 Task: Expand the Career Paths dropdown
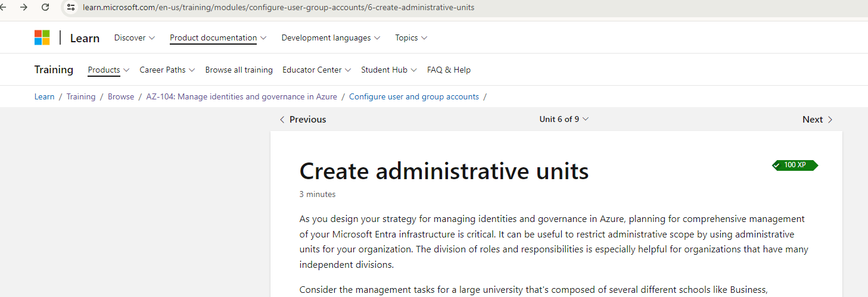tap(167, 70)
